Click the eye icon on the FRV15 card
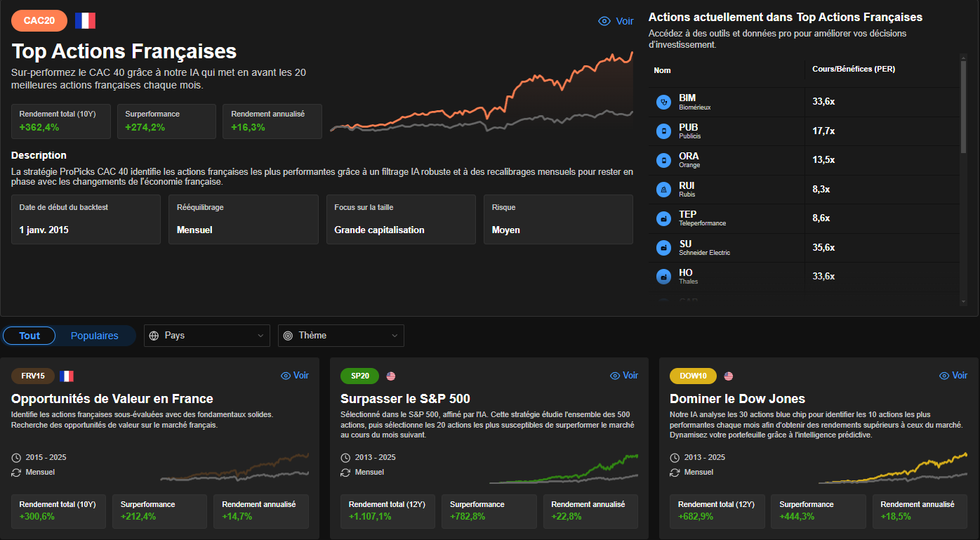Screen dimensions: 980x540 (286, 376)
